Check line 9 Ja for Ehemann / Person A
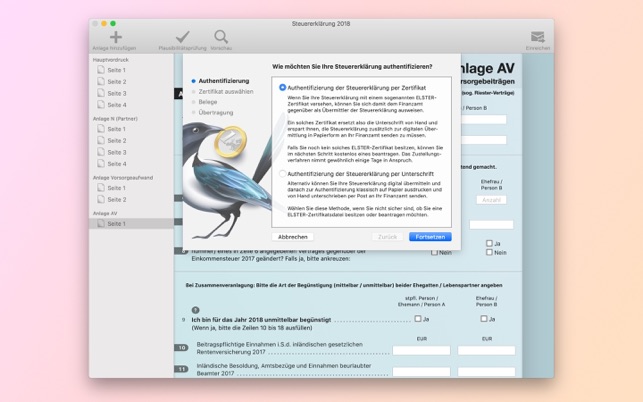Screen dimensions: 643x402 (x=418, y=319)
